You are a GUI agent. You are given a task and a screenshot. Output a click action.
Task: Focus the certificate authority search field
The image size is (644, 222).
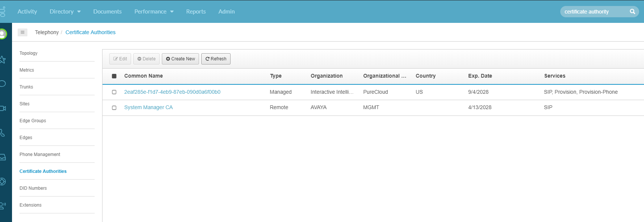pyautogui.click(x=594, y=12)
